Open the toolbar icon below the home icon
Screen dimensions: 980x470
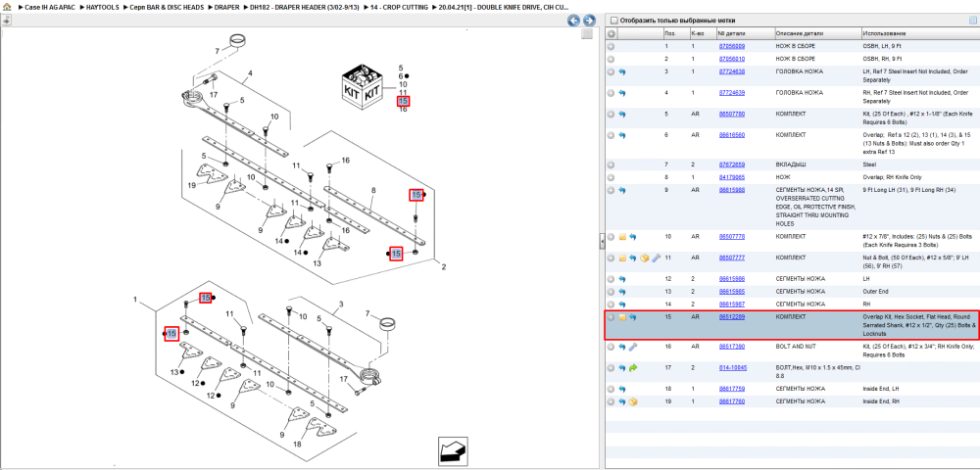(x=6, y=20)
